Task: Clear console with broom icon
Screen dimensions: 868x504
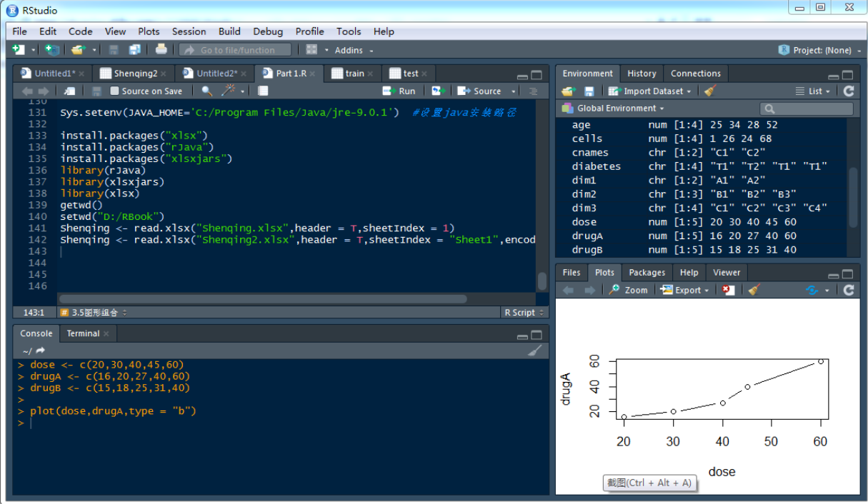Action: pyautogui.click(x=534, y=351)
